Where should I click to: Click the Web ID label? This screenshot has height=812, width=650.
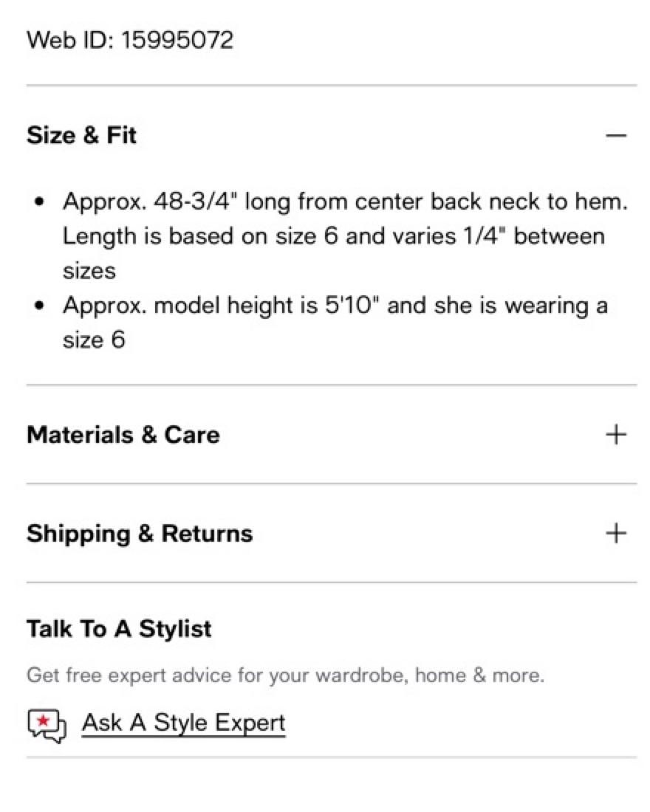[x=69, y=39]
